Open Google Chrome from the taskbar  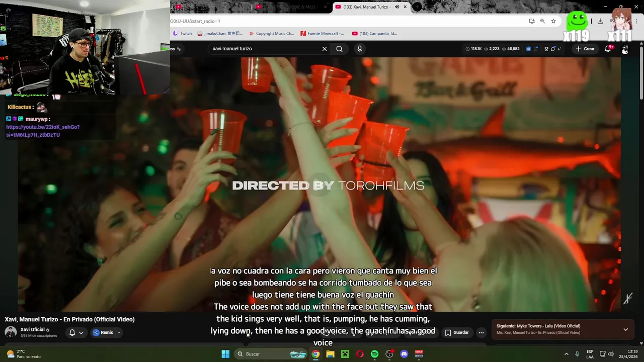tap(315, 354)
